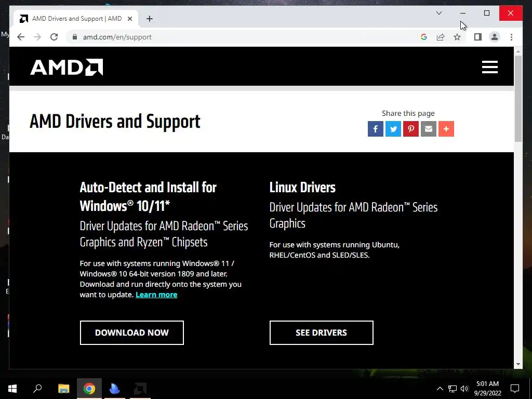Click the blue flame app taskbar icon
The image size is (532, 399).
tap(115, 389)
